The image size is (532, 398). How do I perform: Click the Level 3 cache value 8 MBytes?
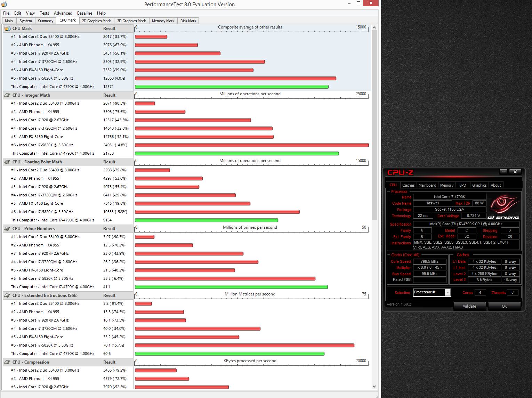(484, 280)
